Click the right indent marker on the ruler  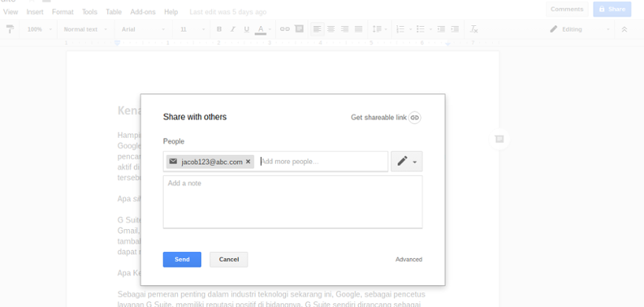(x=448, y=43)
